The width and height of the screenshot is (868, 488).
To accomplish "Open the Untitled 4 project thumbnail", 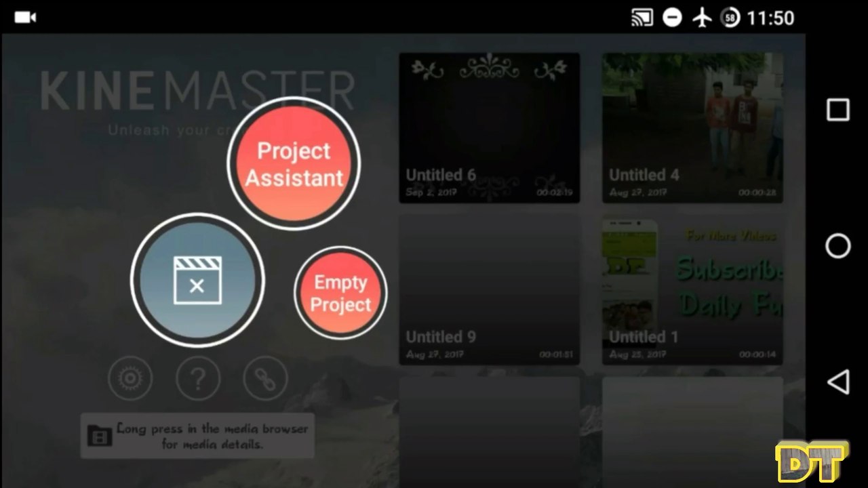I will point(692,128).
